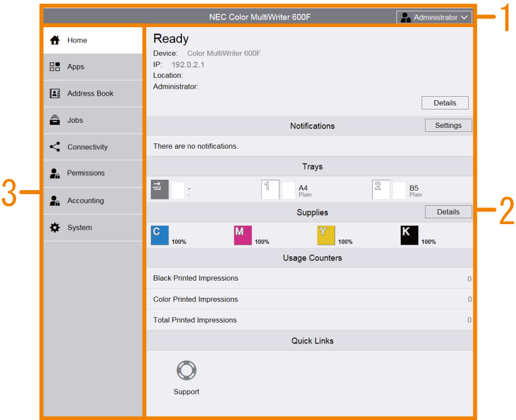
Task: Select the Jobs printer tray icon
Action: (55, 120)
